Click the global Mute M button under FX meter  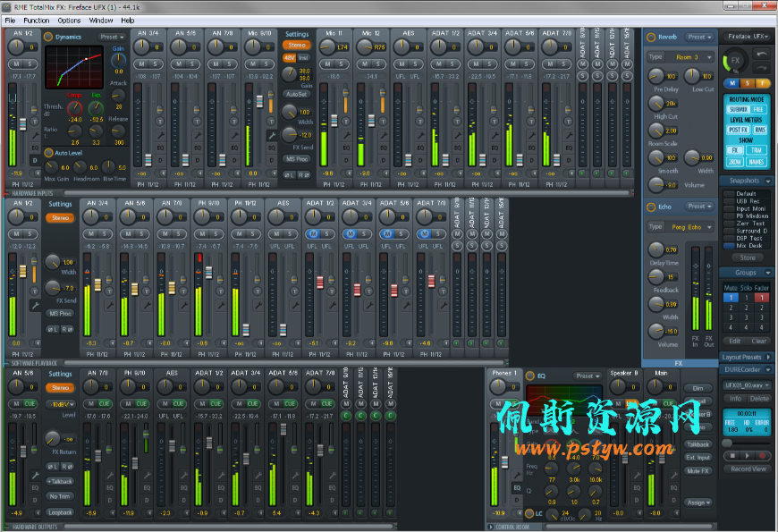(x=732, y=83)
